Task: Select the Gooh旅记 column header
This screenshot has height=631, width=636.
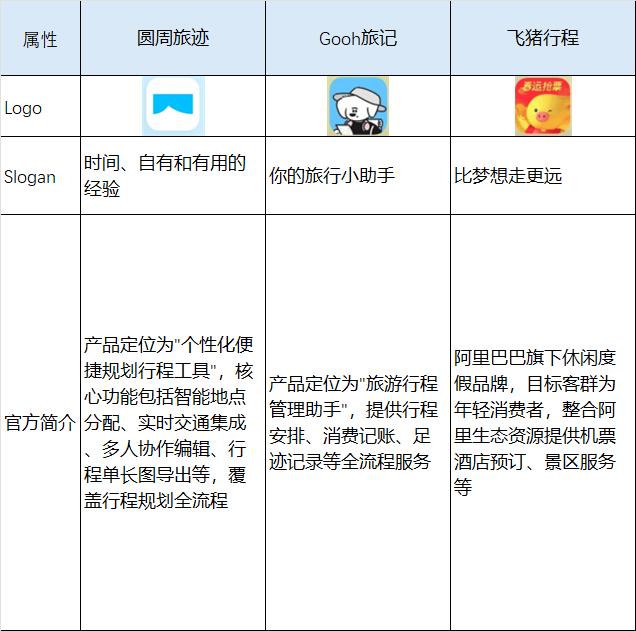Action: click(358, 38)
